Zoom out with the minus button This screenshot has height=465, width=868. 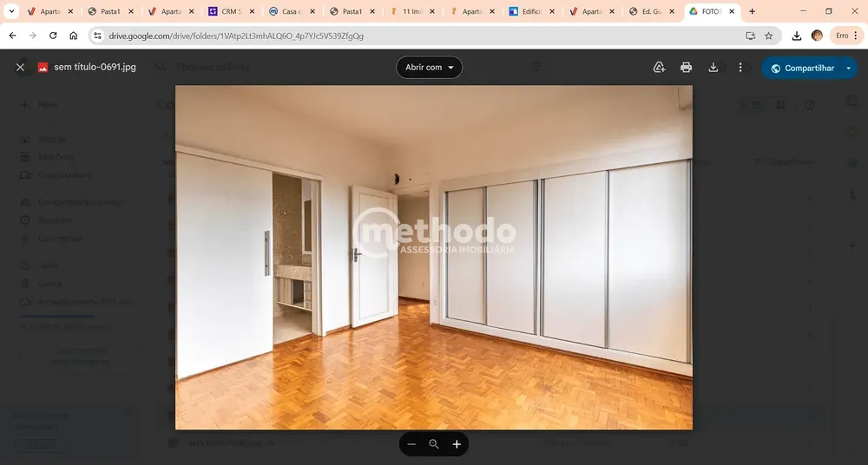point(411,444)
